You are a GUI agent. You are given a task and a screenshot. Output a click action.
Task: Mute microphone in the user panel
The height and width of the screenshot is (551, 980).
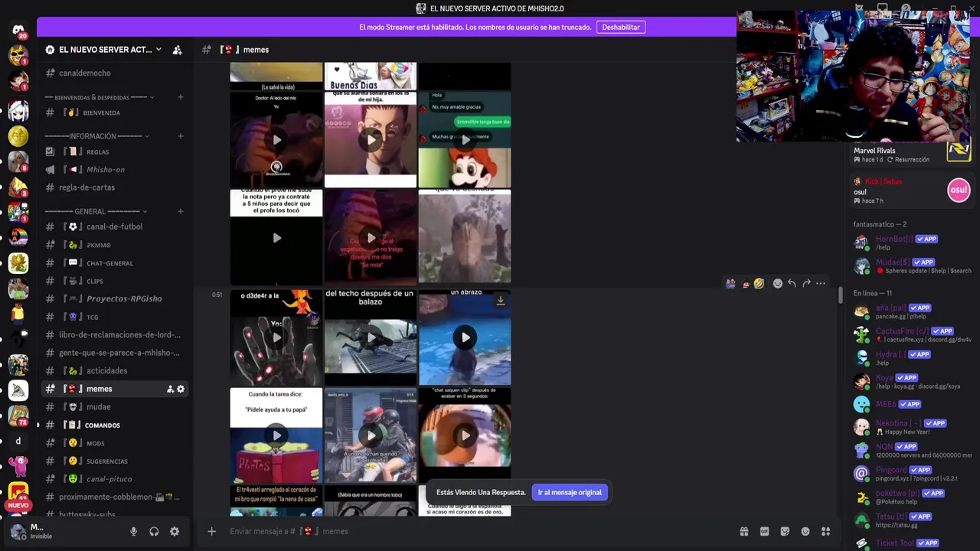(133, 531)
